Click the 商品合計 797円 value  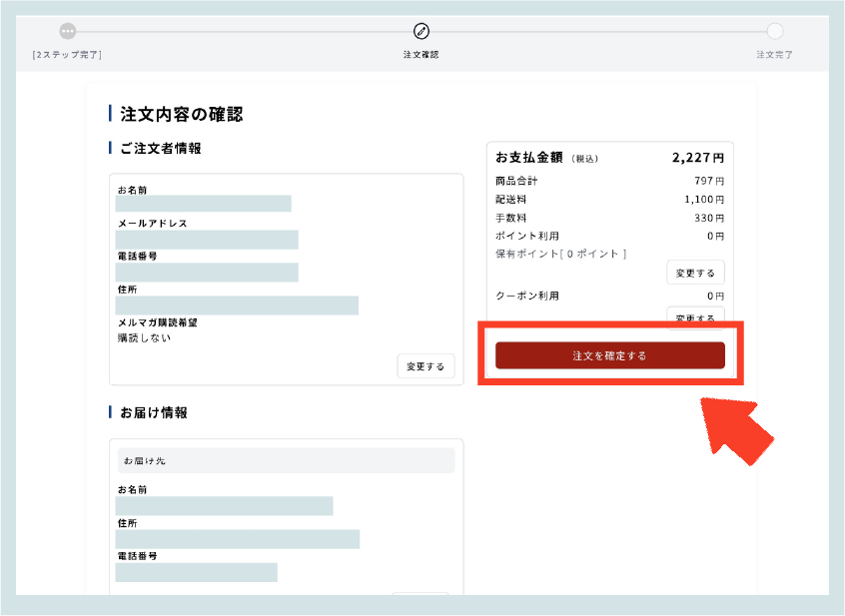coord(709,181)
